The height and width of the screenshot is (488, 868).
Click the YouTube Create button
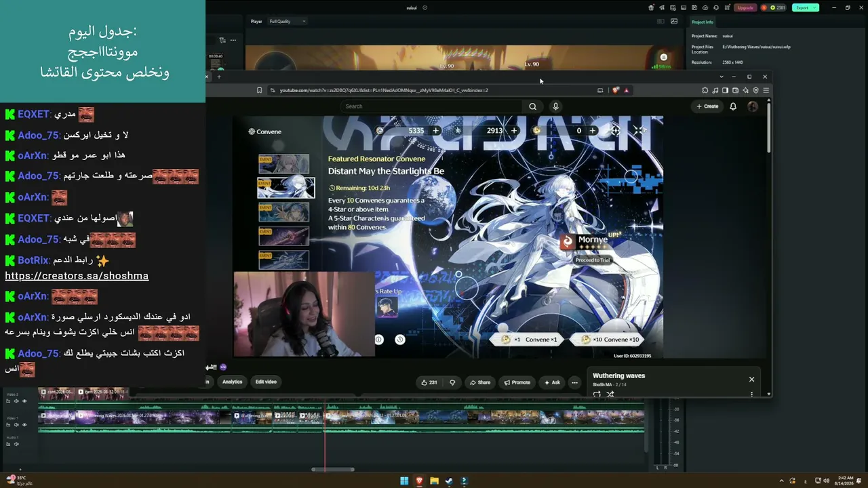pyautogui.click(x=707, y=106)
